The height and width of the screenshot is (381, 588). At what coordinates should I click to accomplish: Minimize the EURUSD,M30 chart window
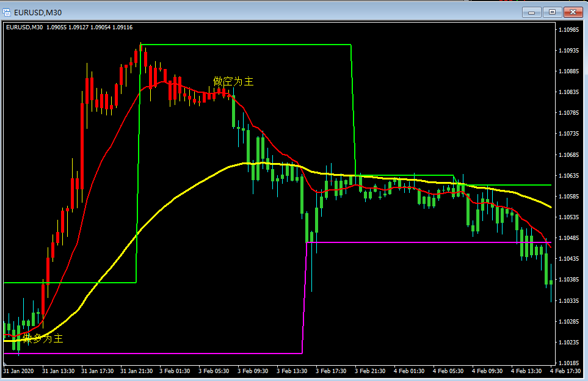click(x=531, y=12)
